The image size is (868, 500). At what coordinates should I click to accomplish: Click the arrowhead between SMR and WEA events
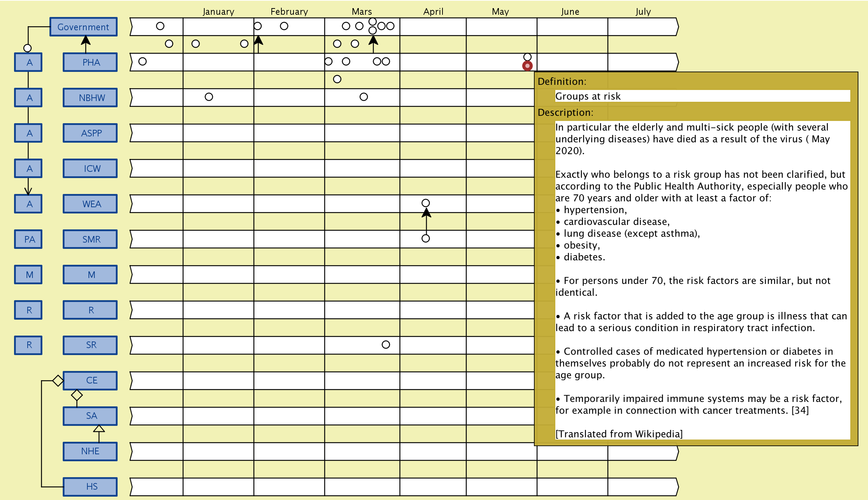(426, 213)
